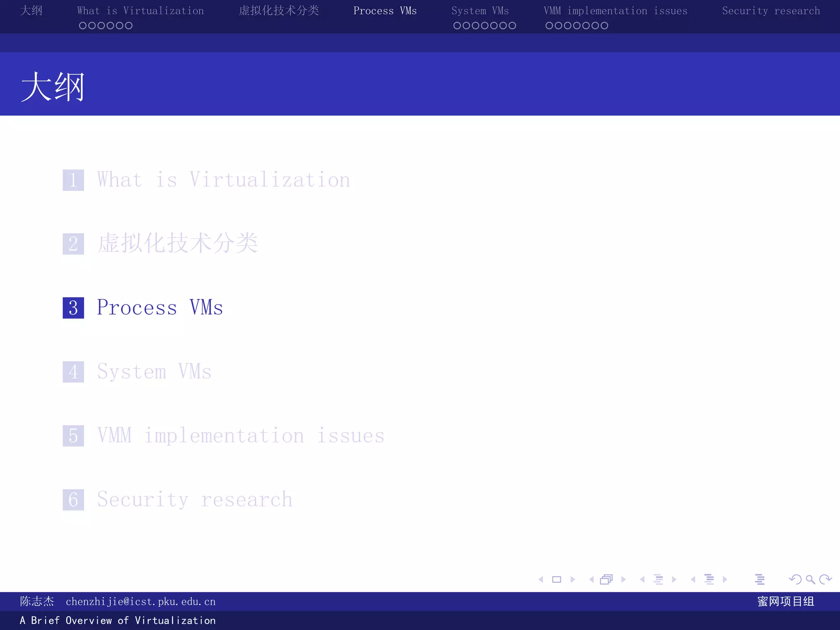This screenshot has height=630, width=840.
Task: Click the slide rectangle navigation icon
Action: 557,579
